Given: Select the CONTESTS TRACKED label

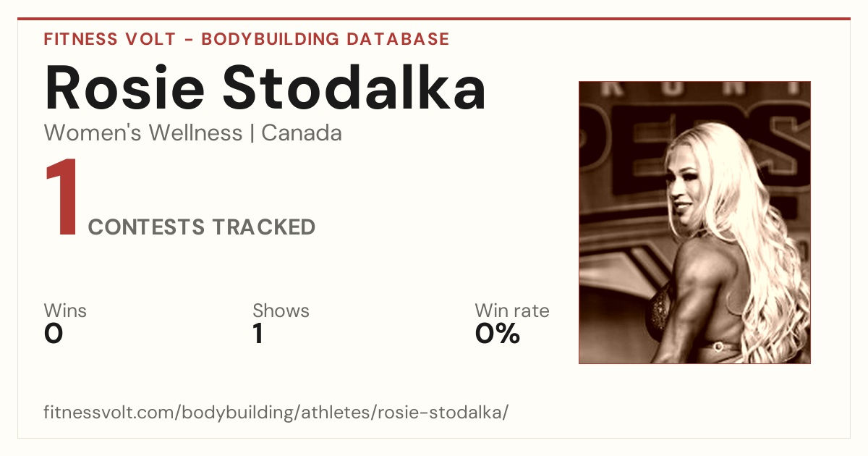Looking at the screenshot, I should pos(202,227).
